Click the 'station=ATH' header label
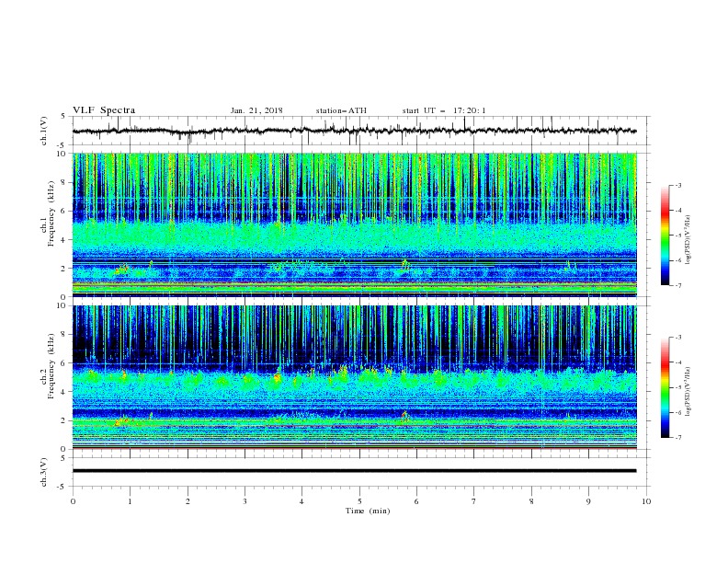 (341, 110)
